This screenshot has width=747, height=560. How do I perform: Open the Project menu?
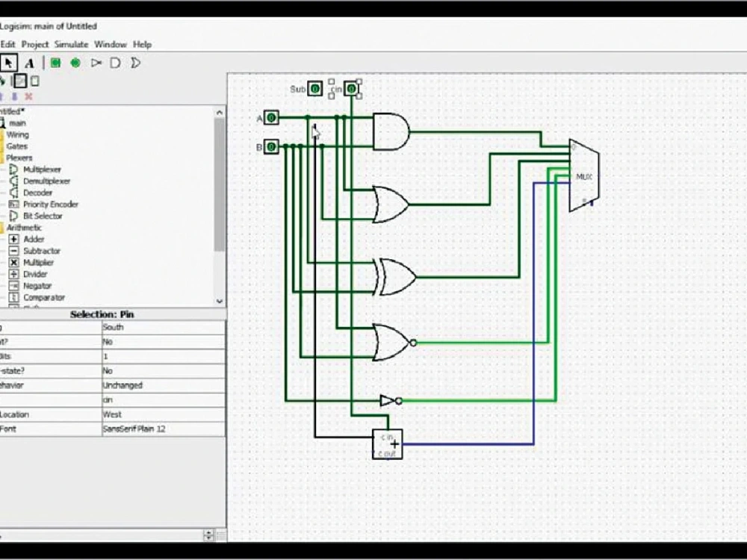[x=35, y=44]
